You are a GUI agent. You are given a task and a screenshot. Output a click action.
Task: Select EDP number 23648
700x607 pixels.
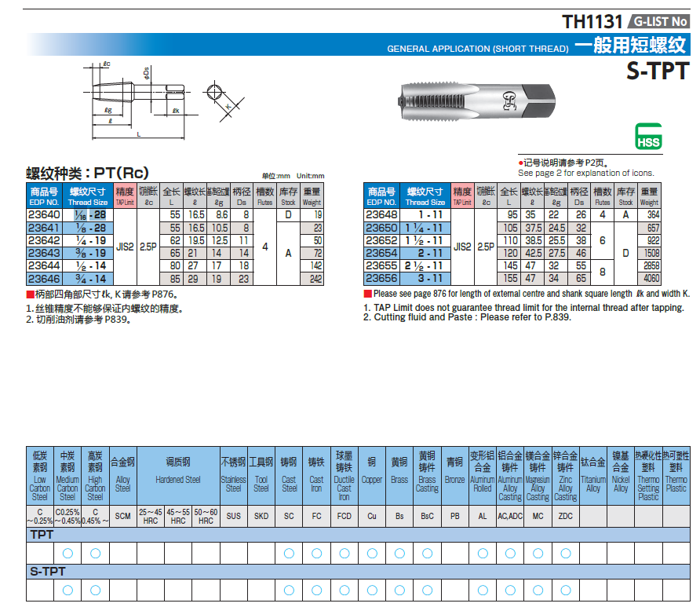[x=381, y=215]
